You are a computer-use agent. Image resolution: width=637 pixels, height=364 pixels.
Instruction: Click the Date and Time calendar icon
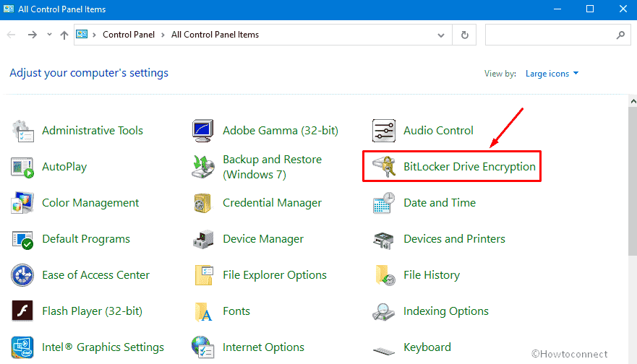click(x=383, y=203)
